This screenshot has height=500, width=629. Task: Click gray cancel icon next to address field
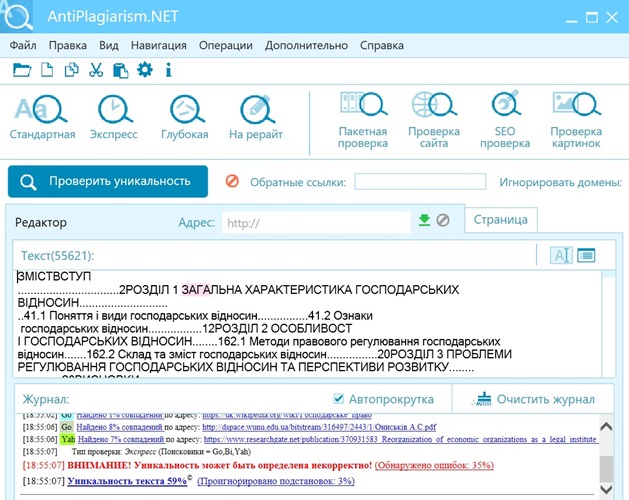coord(442,220)
